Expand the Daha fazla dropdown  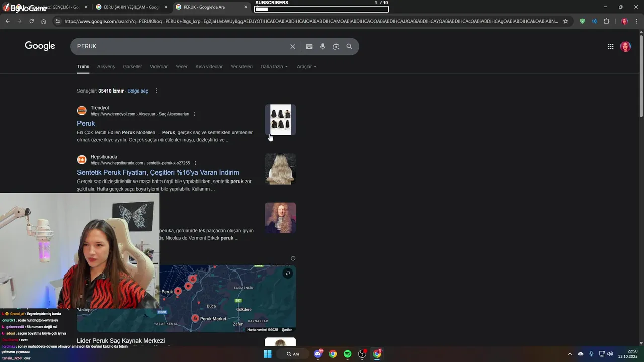pyautogui.click(x=274, y=67)
